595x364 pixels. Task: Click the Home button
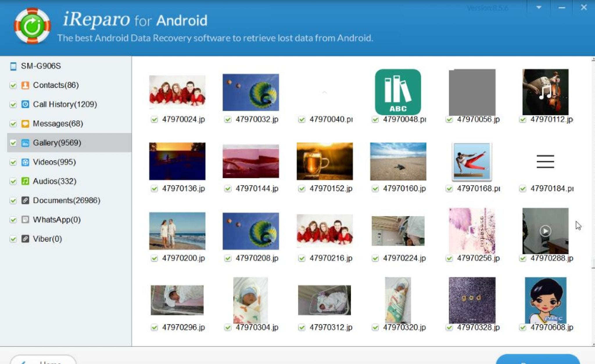pos(44,360)
